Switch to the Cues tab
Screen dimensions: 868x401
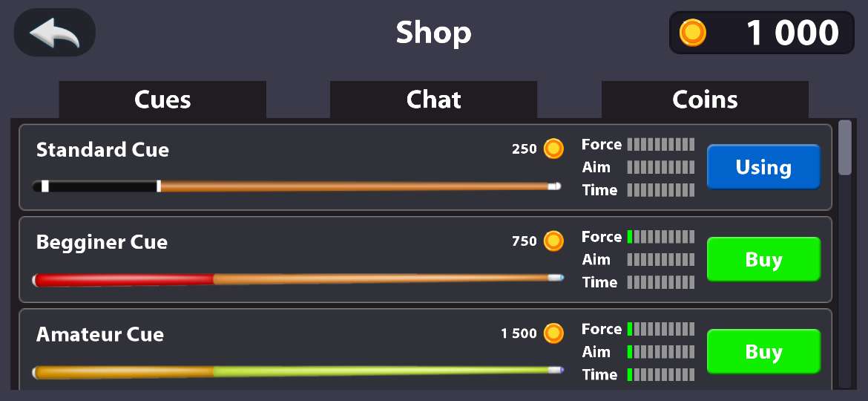(162, 100)
